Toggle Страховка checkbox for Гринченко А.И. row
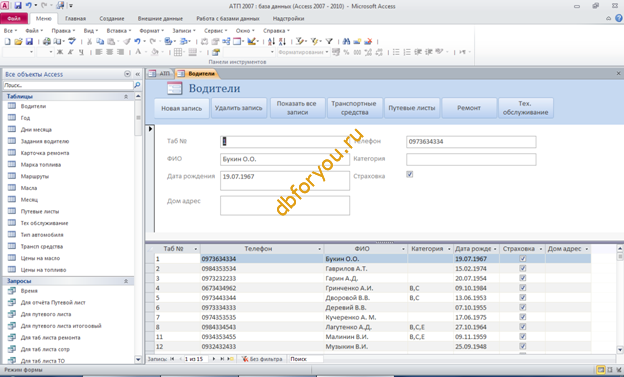624x377 pixels. [523, 288]
